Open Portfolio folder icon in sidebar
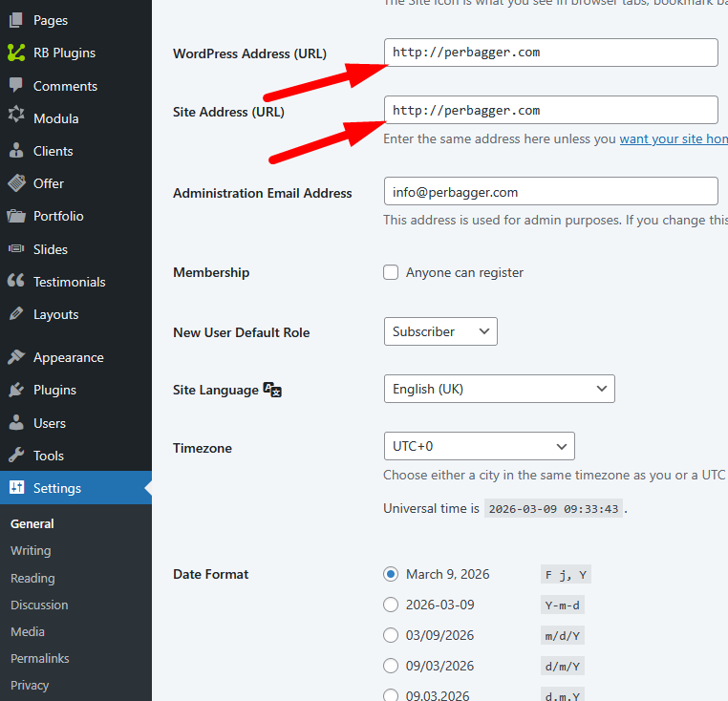 pos(16,216)
